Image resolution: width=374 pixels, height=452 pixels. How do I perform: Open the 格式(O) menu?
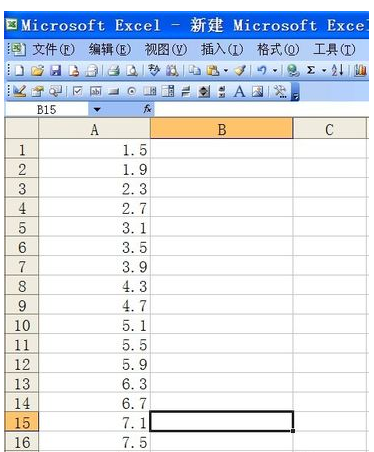pyautogui.click(x=278, y=50)
